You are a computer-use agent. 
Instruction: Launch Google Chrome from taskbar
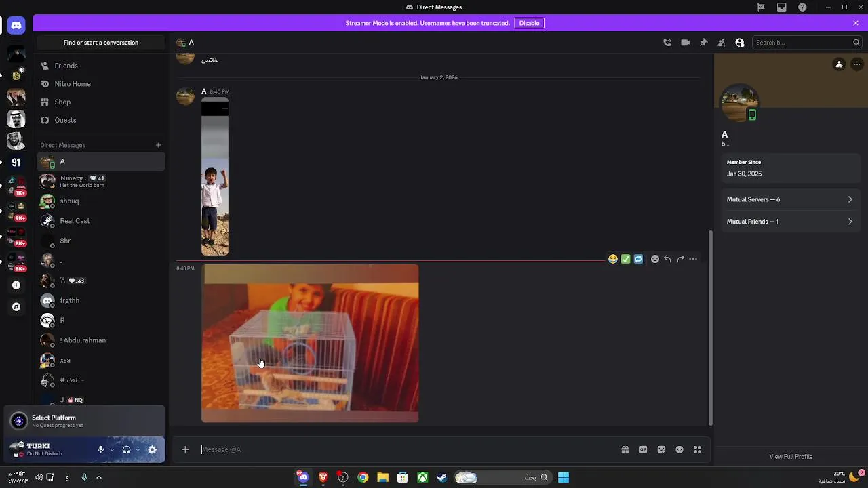click(363, 477)
